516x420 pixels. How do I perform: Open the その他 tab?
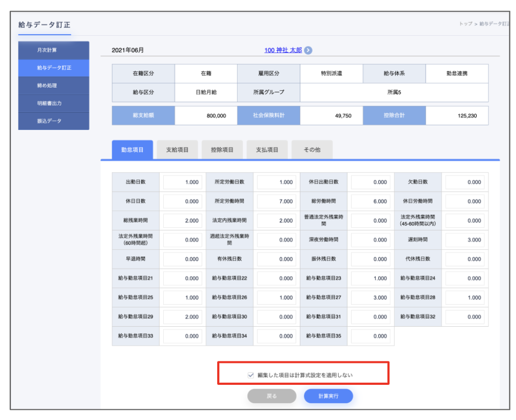coord(312,150)
